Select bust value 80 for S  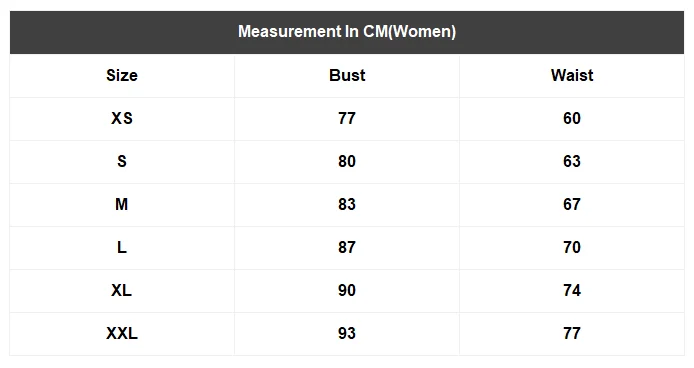(x=347, y=161)
